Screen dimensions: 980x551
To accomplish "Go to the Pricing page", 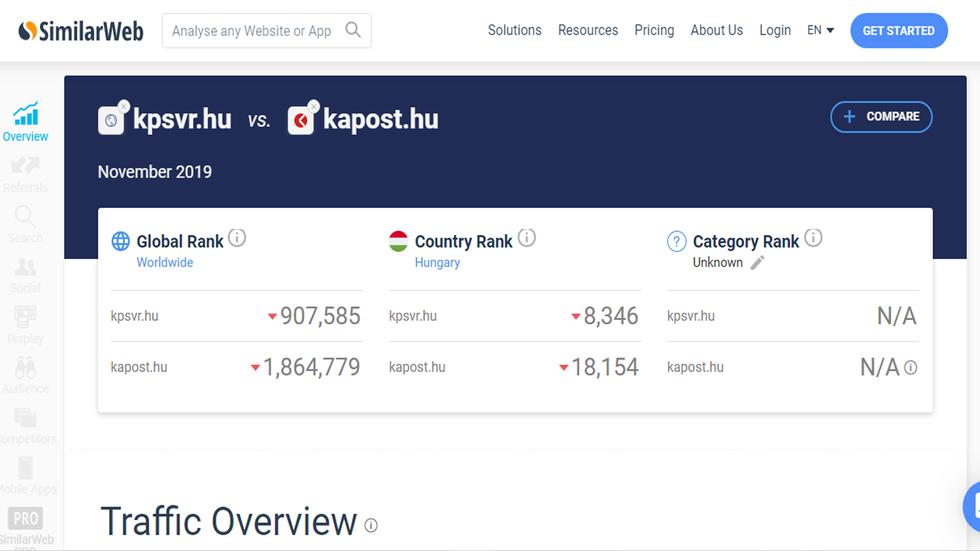I will [654, 30].
